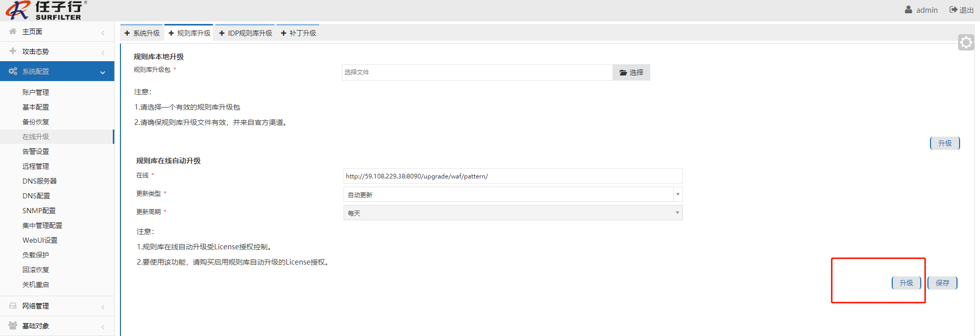Viewport: 980px width, 336px height.
Task: Click the network icon beside 网络管理
Action: 13,305
